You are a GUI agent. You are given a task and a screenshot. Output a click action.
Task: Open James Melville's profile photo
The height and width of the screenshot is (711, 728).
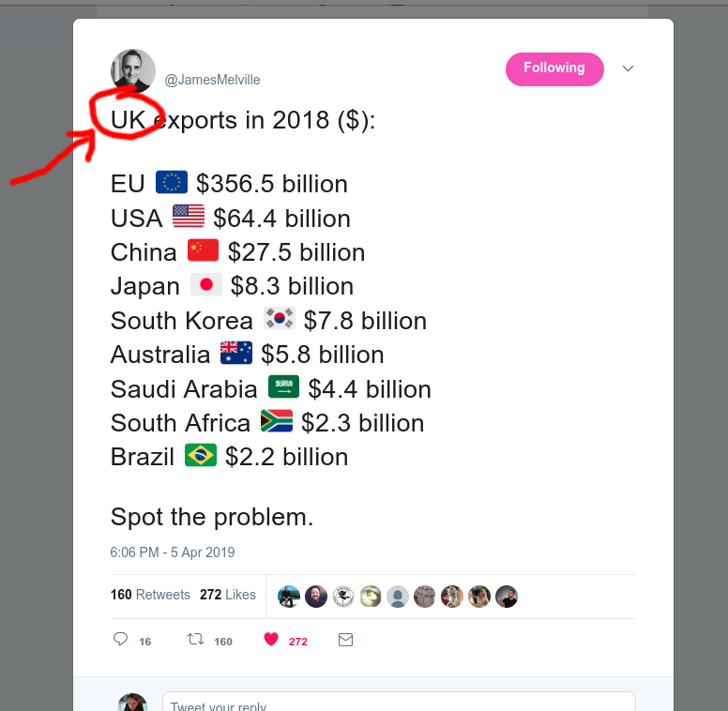coord(133,71)
